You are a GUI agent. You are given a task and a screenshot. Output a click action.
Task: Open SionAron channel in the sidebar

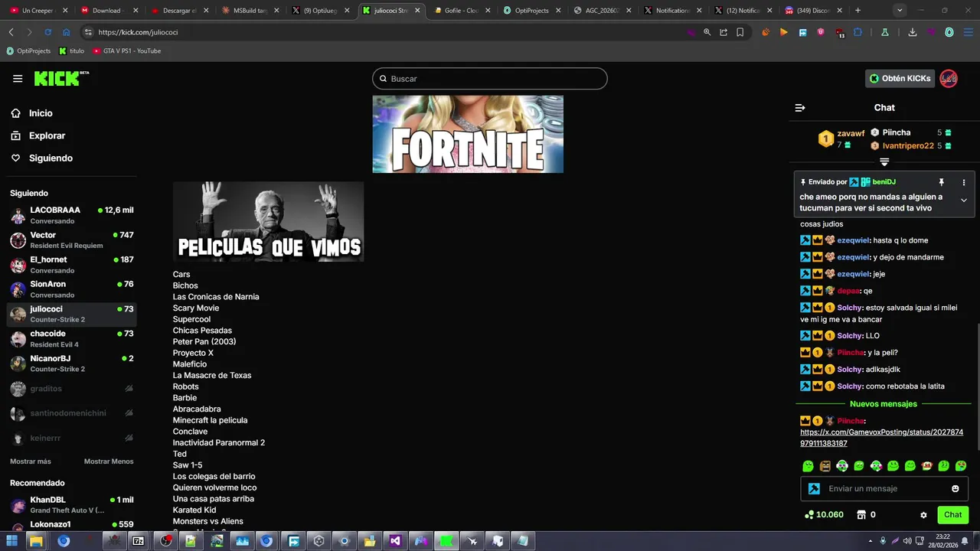[72, 289]
